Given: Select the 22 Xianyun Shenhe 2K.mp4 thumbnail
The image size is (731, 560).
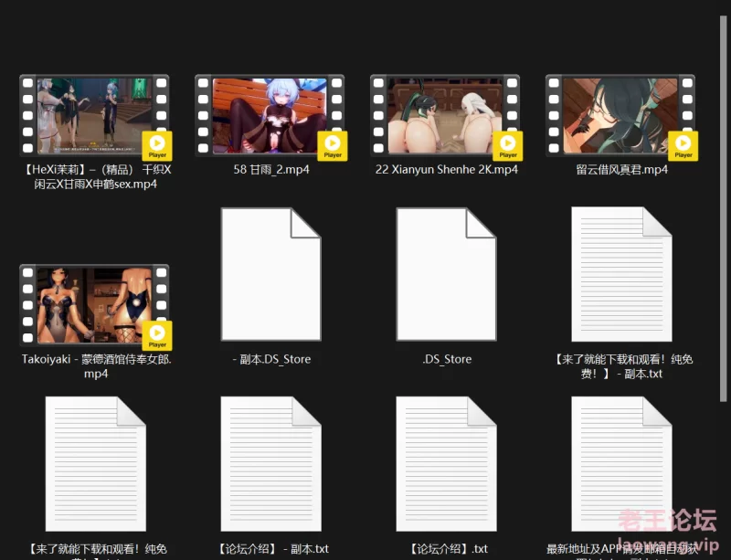Looking at the screenshot, I should pos(446,116).
